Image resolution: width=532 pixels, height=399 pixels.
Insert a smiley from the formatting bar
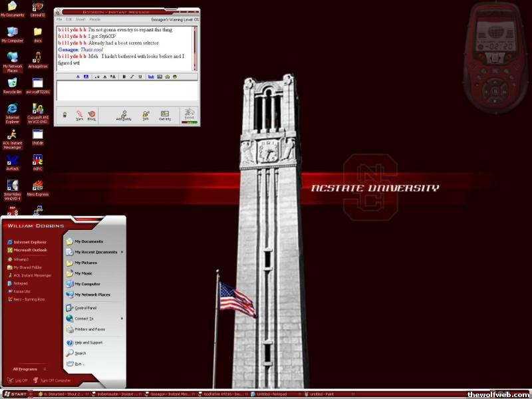click(175, 77)
